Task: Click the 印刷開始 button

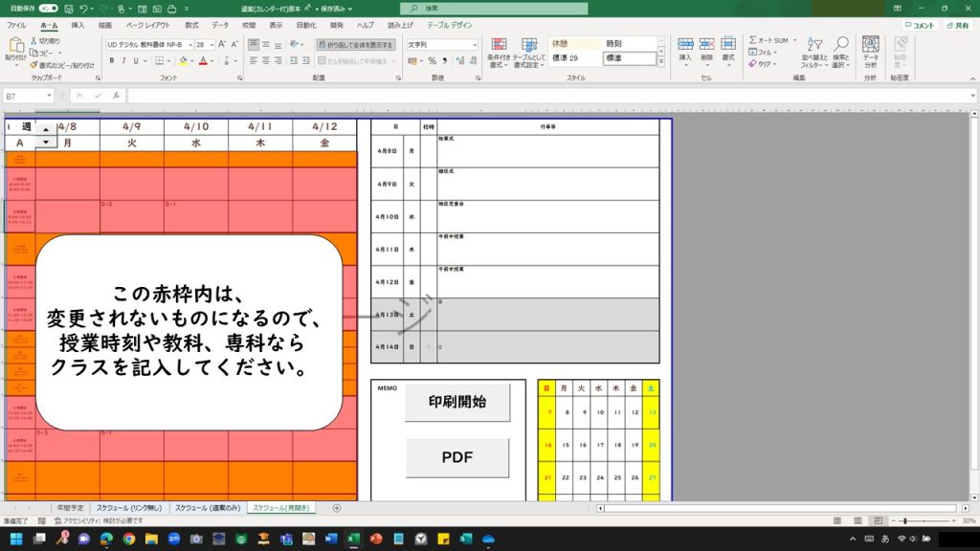Action: pos(457,403)
